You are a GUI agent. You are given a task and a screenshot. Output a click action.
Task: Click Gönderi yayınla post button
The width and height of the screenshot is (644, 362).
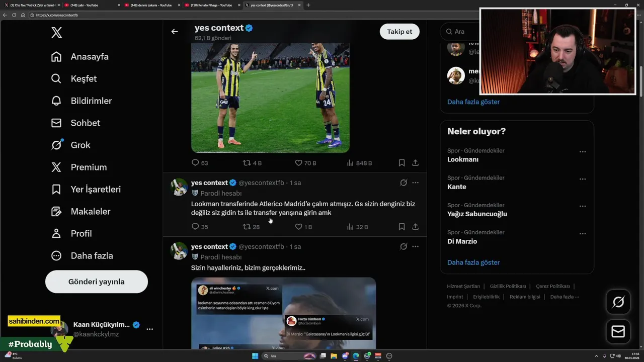click(x=97, y=282)
